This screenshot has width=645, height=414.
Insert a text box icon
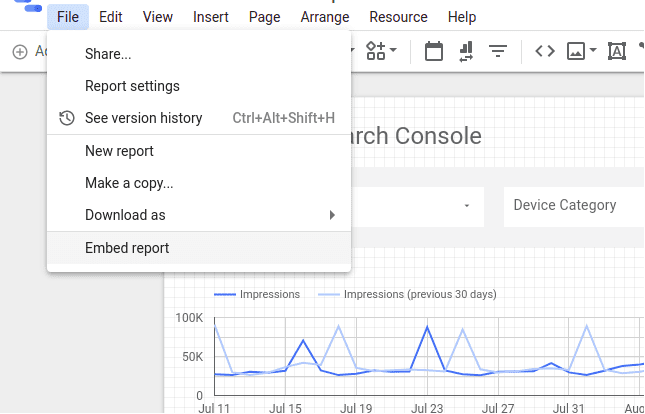[x=617, y=51]
